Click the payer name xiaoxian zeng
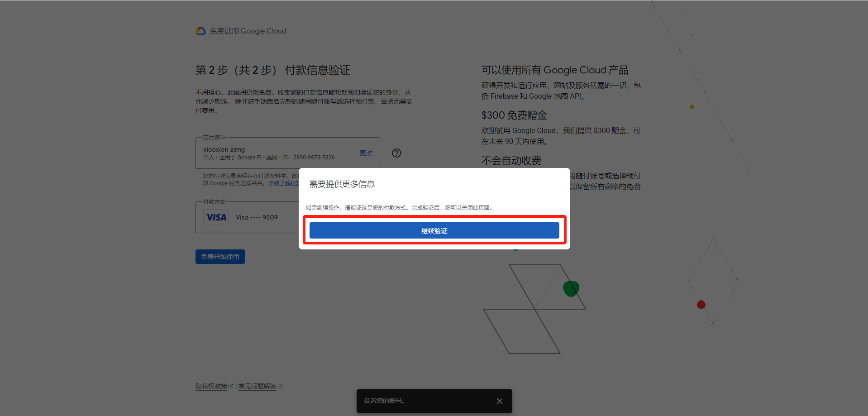Viewport: 868px width, 416px height. [x=224, y=149]
